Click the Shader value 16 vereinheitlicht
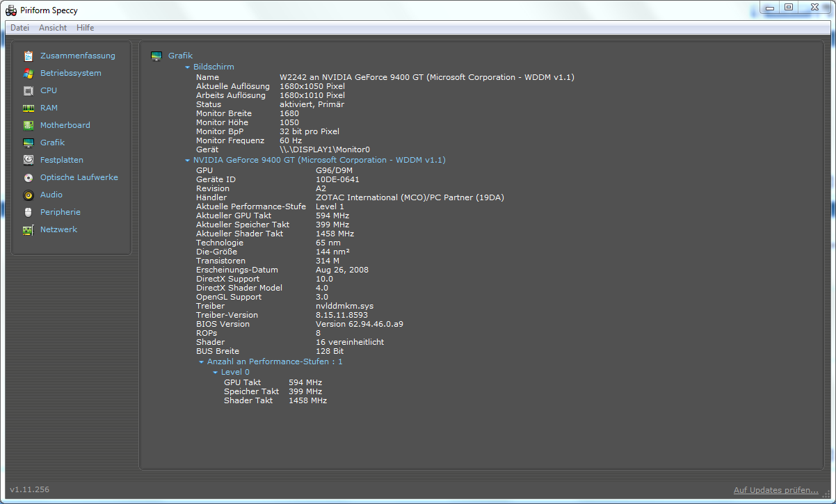The width and height of the screenshot is (836, 504). [x=350, y=342]
